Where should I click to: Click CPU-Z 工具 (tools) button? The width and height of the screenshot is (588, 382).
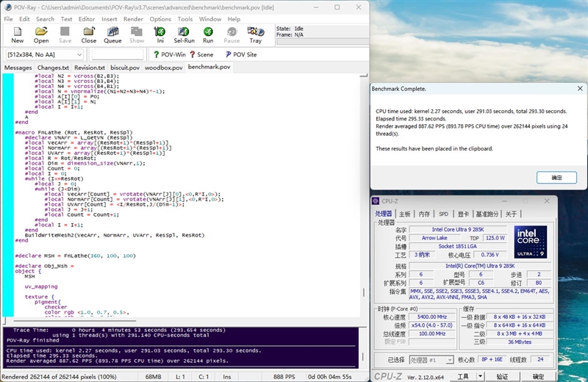coord(463,376)
